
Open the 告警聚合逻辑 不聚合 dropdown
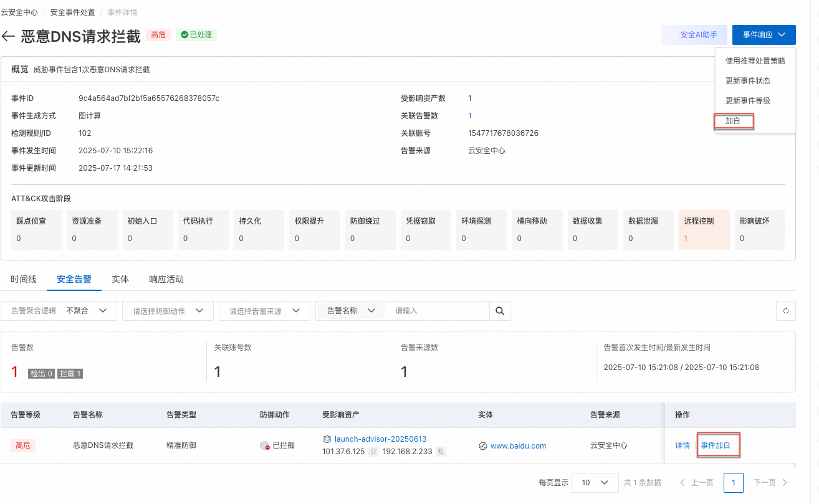tap(59, 310)
